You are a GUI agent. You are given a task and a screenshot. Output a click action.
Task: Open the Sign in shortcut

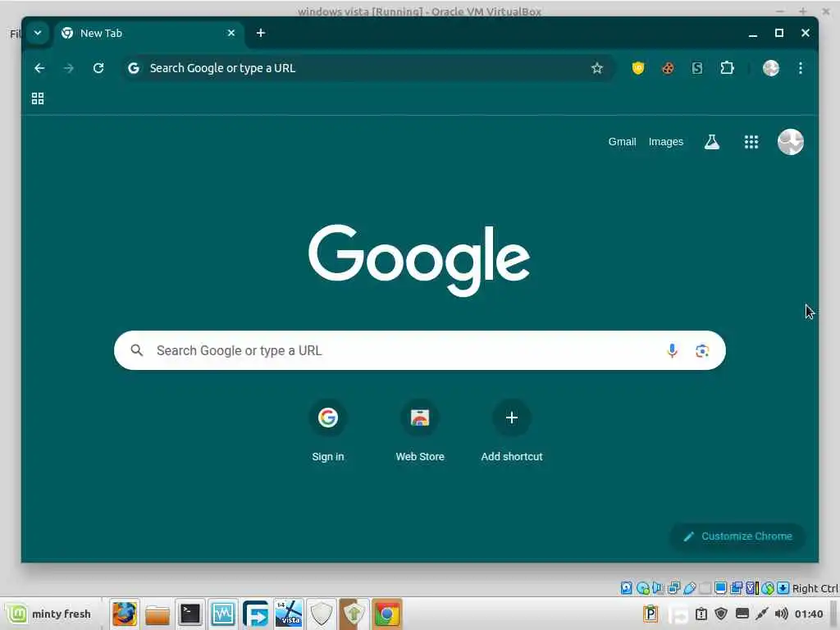(x=328, y=431)
